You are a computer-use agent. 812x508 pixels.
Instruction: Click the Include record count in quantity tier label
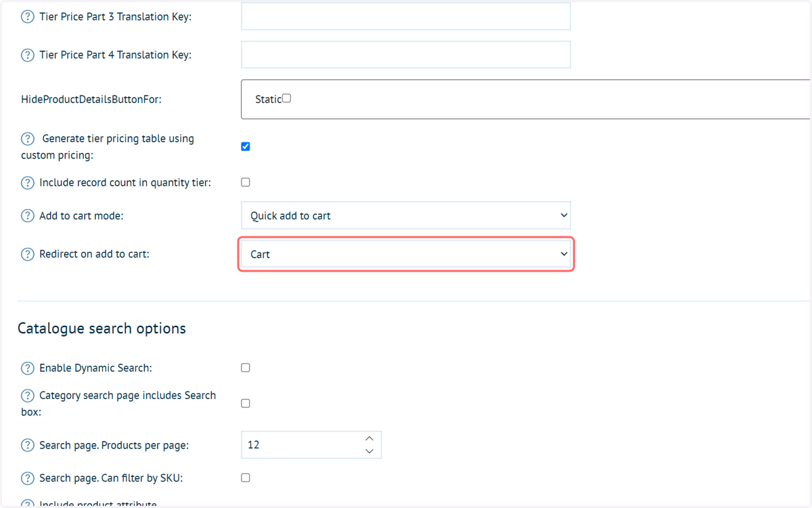point(125,183)
